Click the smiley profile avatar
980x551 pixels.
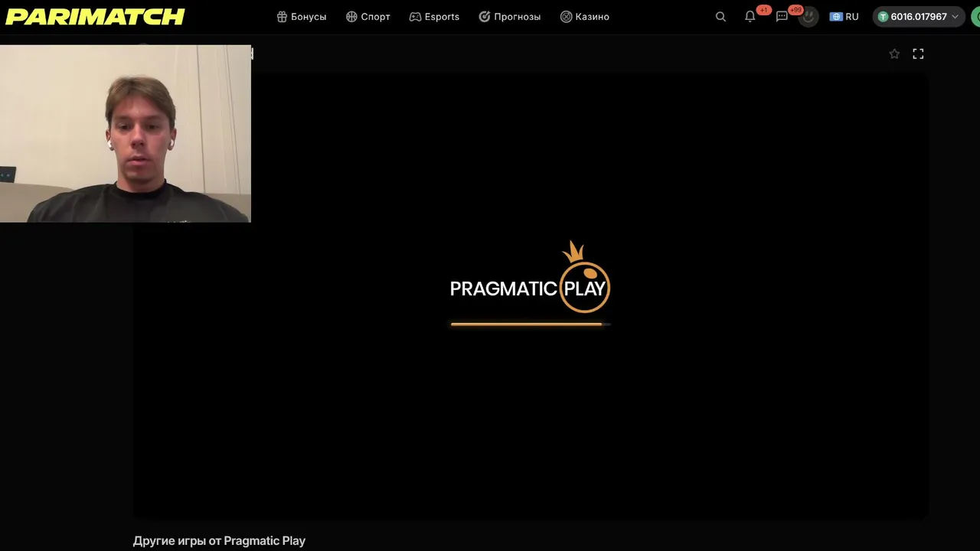click(808, 17)
